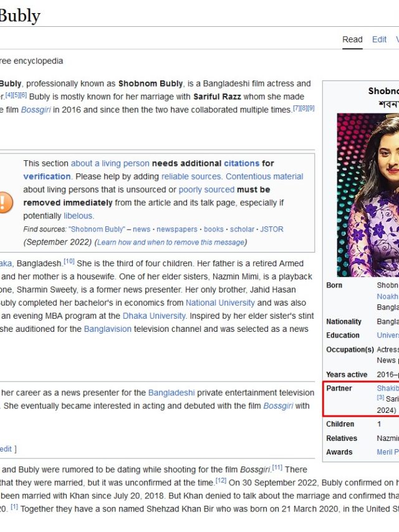Open the Dhaka University link
Screen dimensions: 399x532
coord(154,316)
